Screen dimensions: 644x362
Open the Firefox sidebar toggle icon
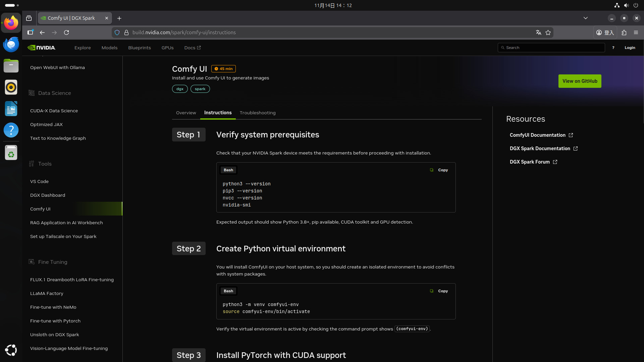[x=30, y=33]
